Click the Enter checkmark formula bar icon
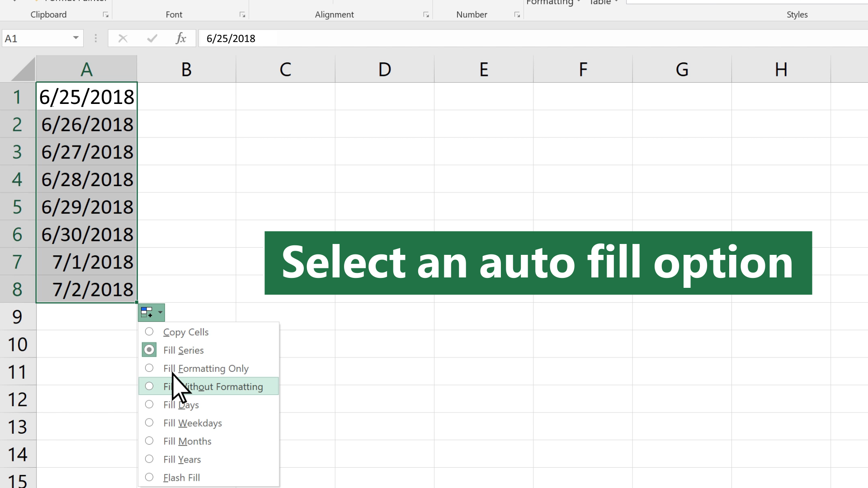 (x=152, y=38)
